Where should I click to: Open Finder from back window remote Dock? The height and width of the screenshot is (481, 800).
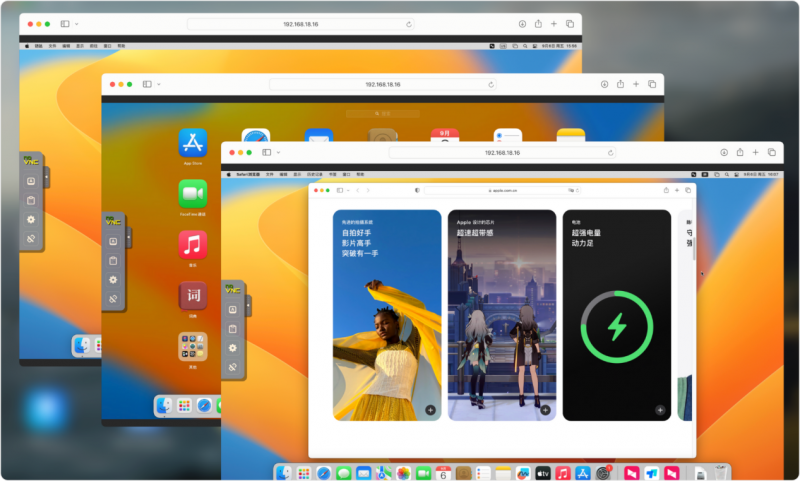click(82, 346)
